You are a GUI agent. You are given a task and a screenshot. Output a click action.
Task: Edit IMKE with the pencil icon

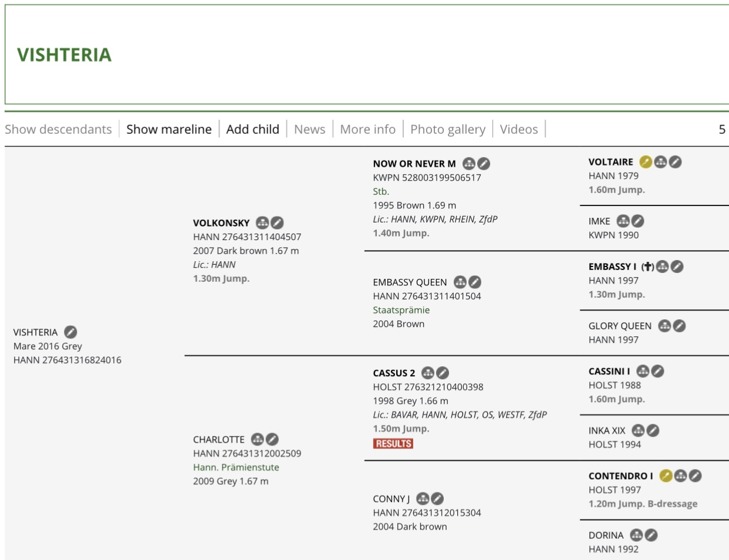tap(637, 221)
